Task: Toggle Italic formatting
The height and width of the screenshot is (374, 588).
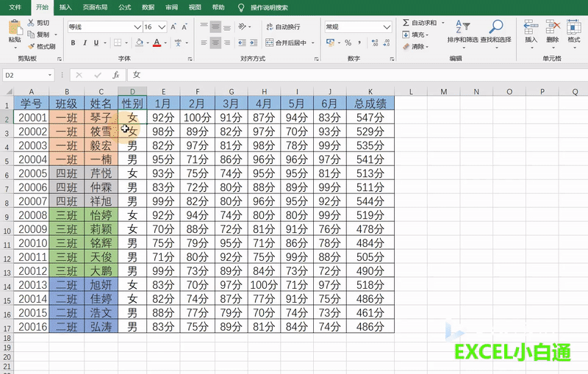Action: coord(85,43)
